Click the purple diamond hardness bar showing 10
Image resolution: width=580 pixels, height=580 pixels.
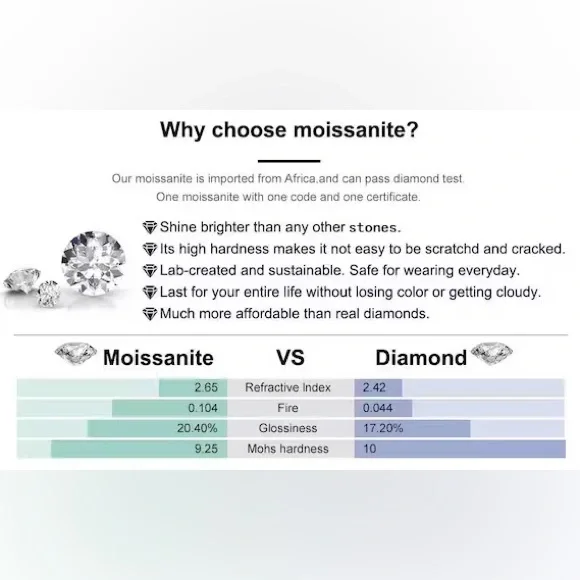pyautogui.click(x=460, y=449)
